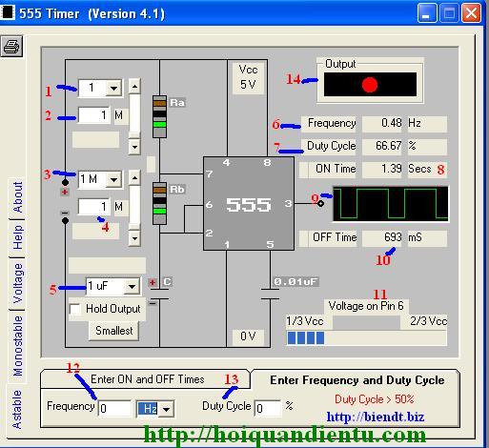Click the Duty Cycle input field

[268, 408]
